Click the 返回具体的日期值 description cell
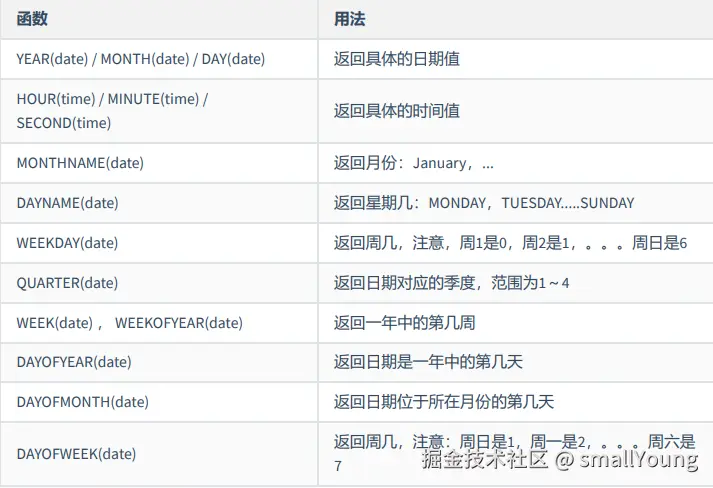Screen dimensions: 713x488 coord(396,59)
